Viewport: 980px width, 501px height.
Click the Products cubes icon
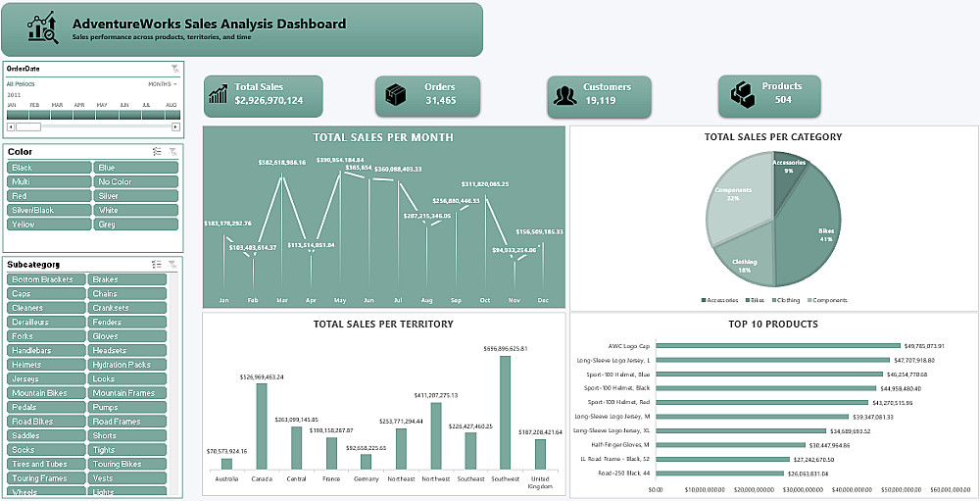click(743, 94)
